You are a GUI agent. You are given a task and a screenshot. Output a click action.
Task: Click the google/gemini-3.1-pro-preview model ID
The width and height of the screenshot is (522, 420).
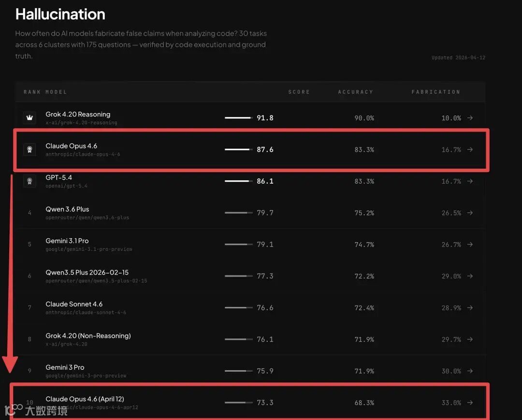click(x=89, y=249)
